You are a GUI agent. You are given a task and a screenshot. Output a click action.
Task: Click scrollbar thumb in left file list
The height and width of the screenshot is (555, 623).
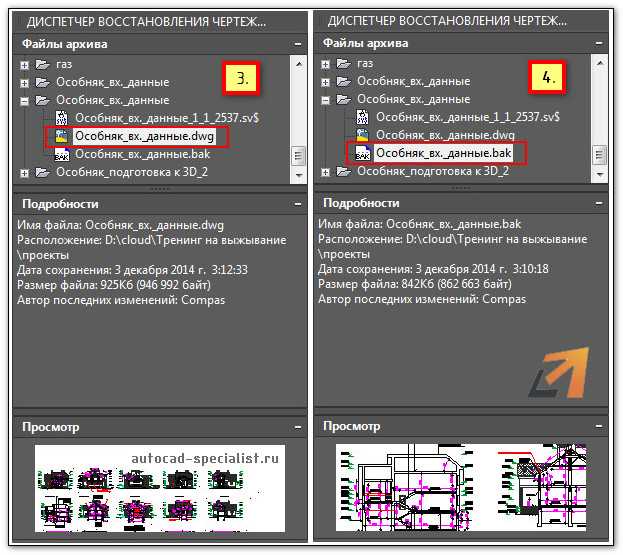[x=298, y=156]
